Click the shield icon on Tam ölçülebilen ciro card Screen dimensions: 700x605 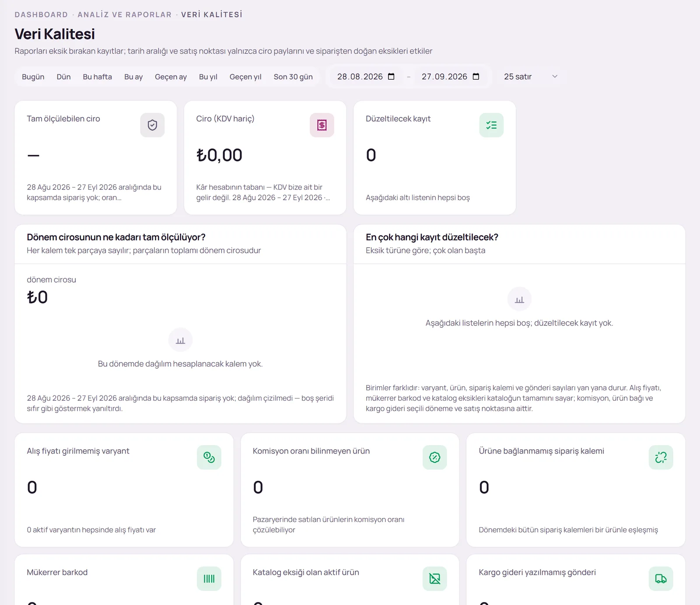[x=152, y=125]
